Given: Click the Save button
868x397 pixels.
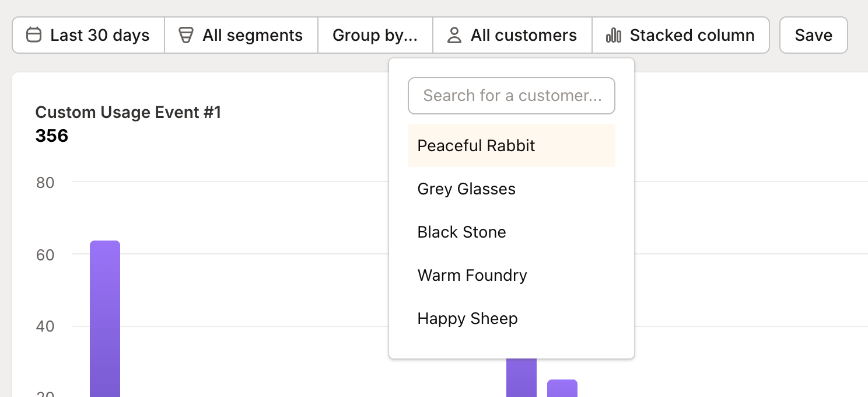Looking at the screenshot, I should tap(813, 35).
